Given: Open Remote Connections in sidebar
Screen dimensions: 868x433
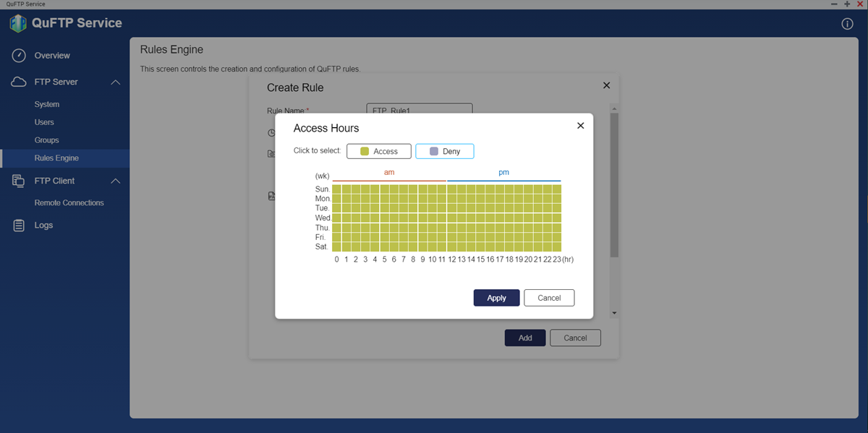Looking at the screenshot, I should coord(69,203).
